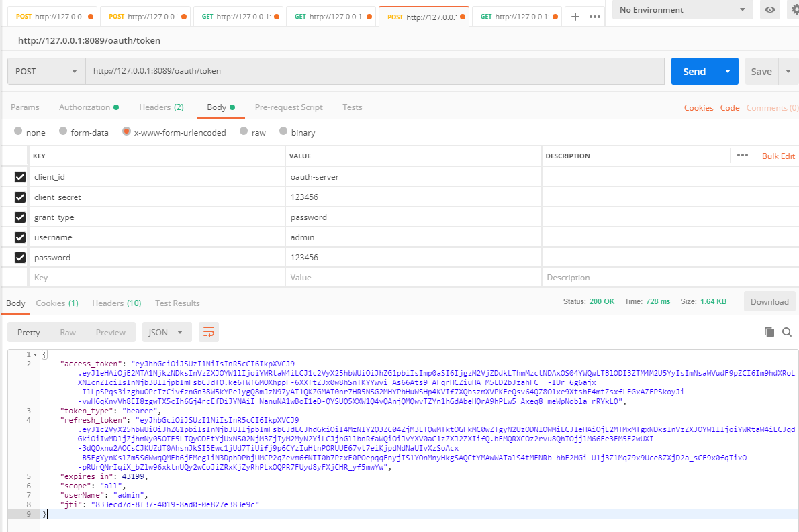The width and height of the screenshot is (799, 532).
Task: Switch to the Pre-request Script tab
Action: [287, 107]
